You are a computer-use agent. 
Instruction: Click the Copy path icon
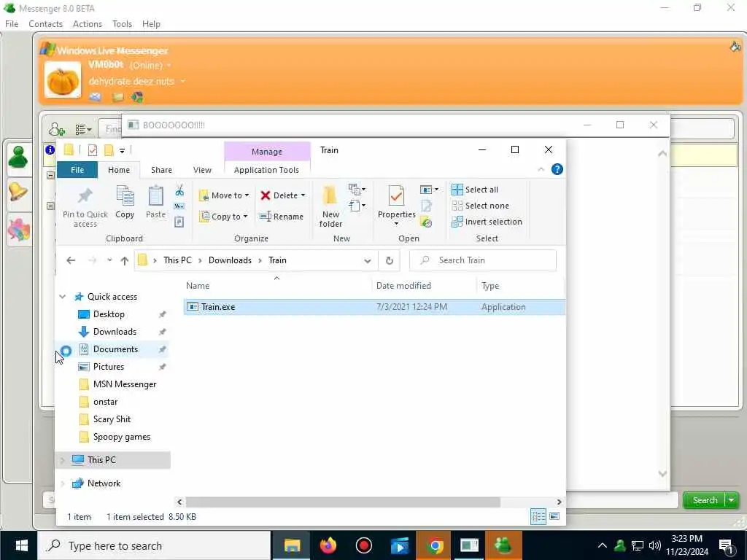click(179, 206)
